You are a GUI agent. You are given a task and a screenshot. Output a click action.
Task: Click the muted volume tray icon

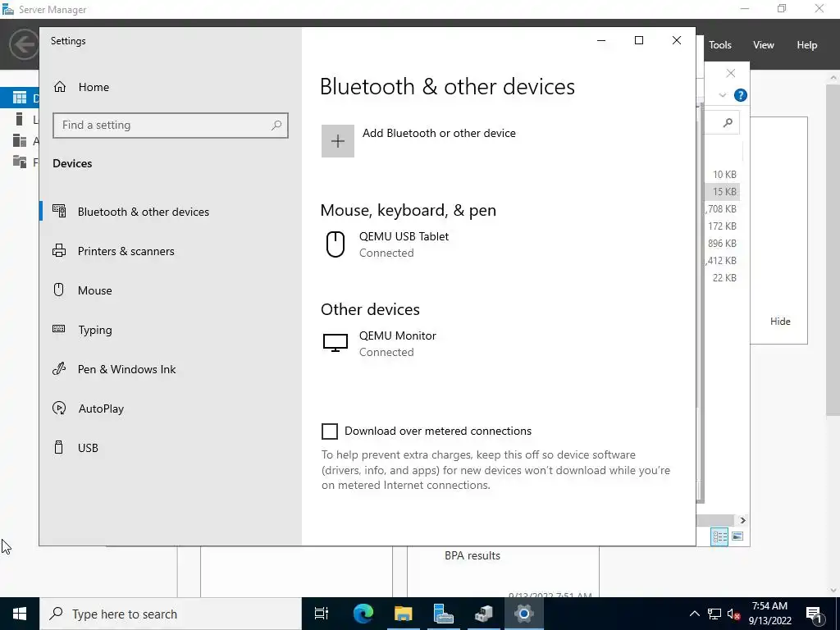point(734,614)
